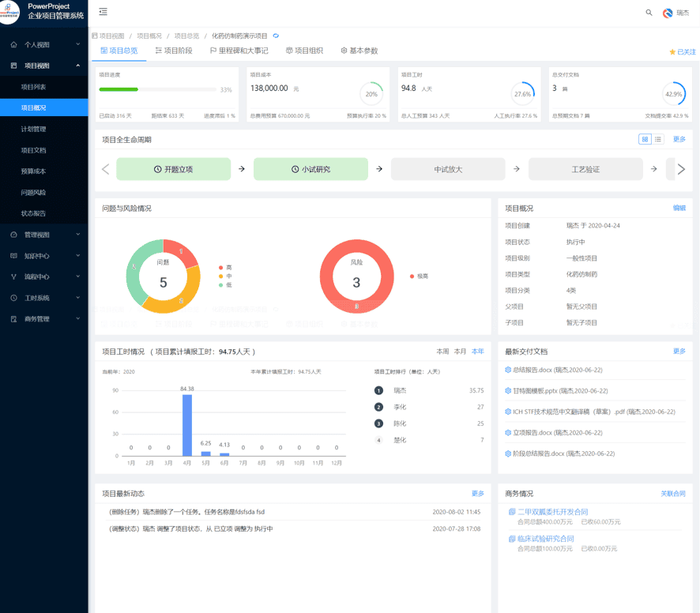Click the April 84.38 bar
The height and width of the screenshot is (613, 700).
click(187, 425)
